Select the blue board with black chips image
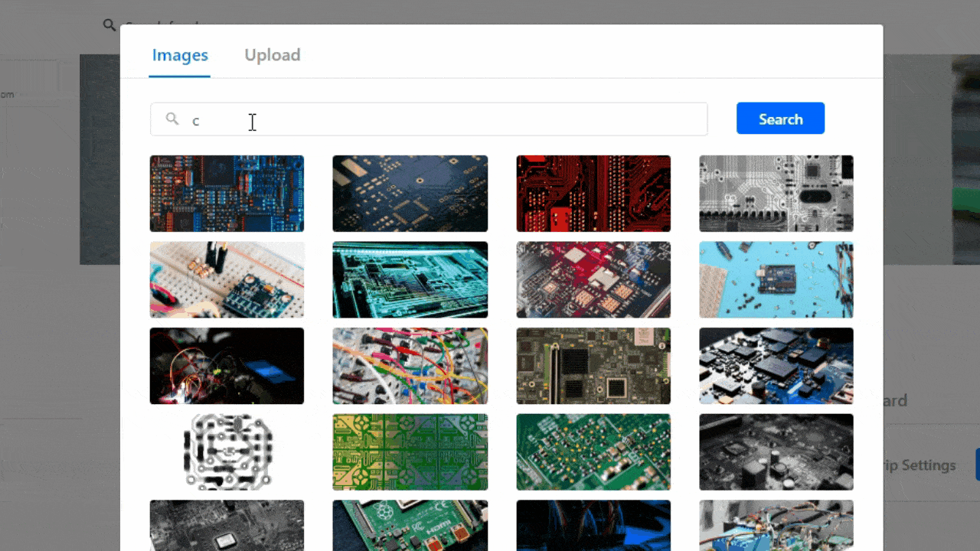This screenshot has width=980, height=551. pos(776,366)
